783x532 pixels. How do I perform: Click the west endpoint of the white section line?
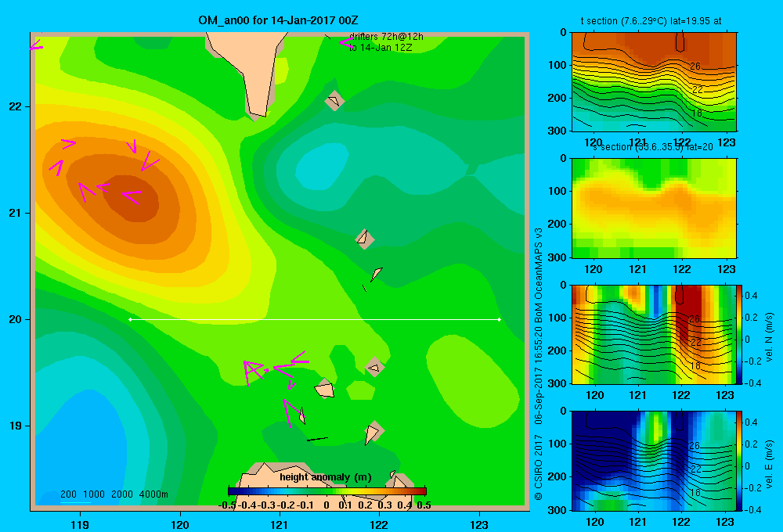(x=130, y=319)
